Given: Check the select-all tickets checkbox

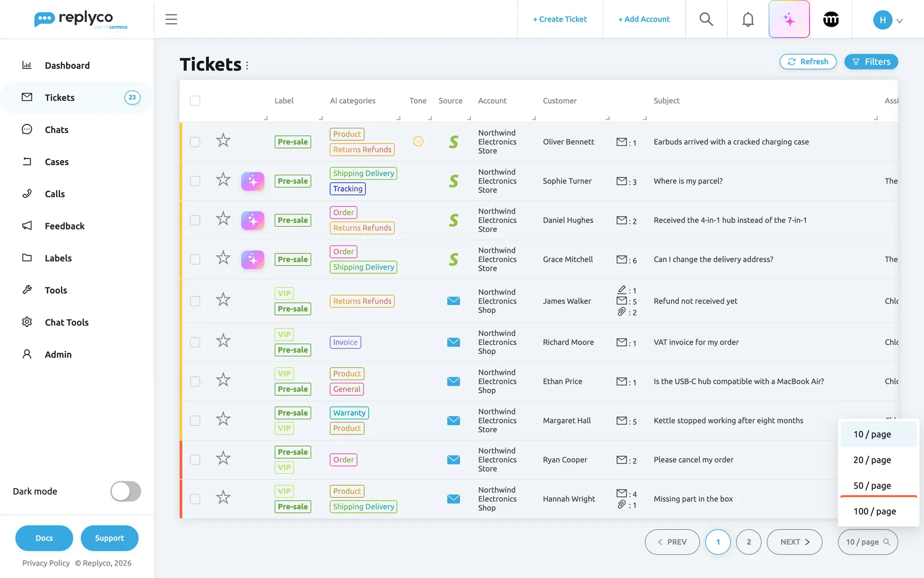Looking at the screenshot, I should [x=195, y=101].
